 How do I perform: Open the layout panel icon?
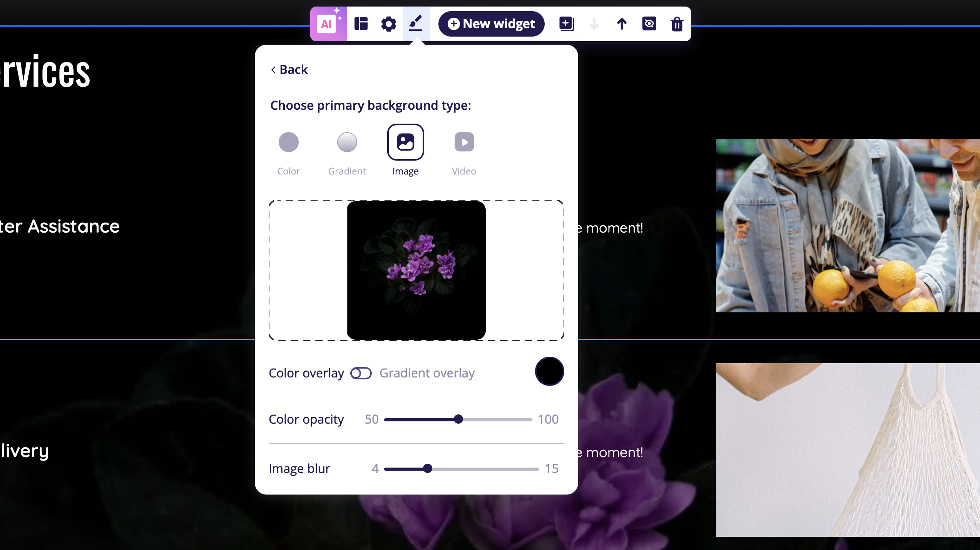361,24
